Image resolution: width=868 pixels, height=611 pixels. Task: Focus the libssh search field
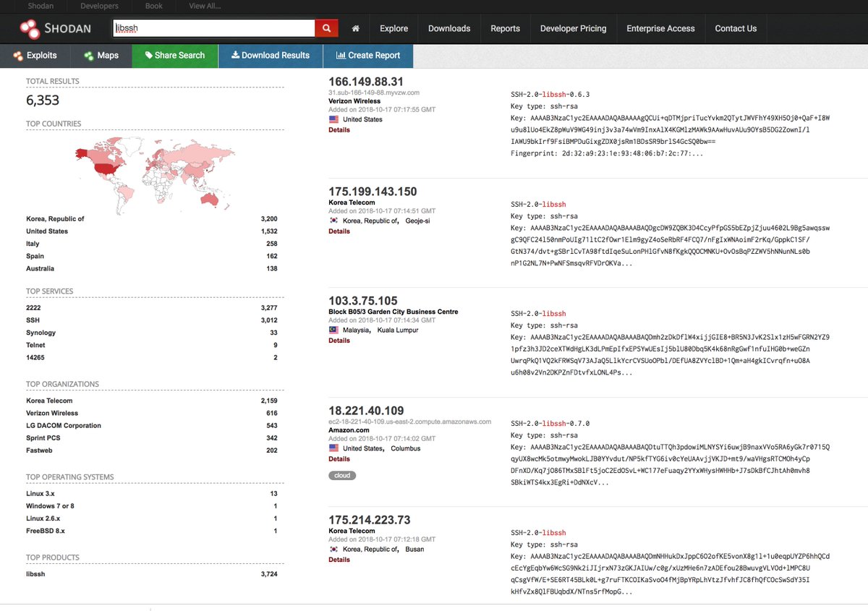click(x=214, y=28)
